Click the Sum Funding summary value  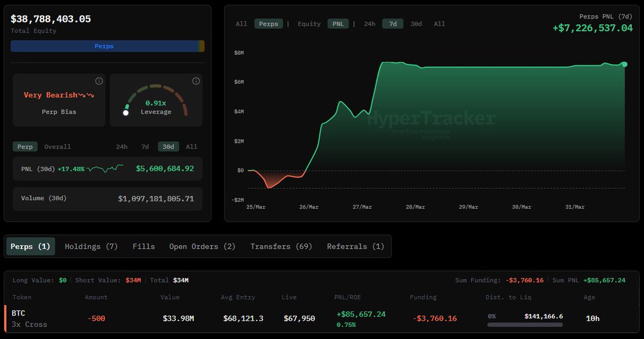(x=524, y=280)
